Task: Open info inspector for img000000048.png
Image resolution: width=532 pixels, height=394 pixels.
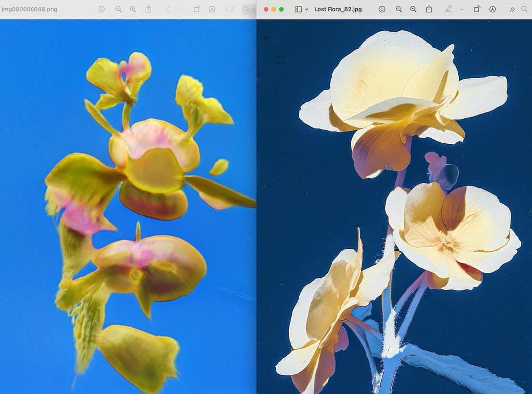Action: click(101, 9)
